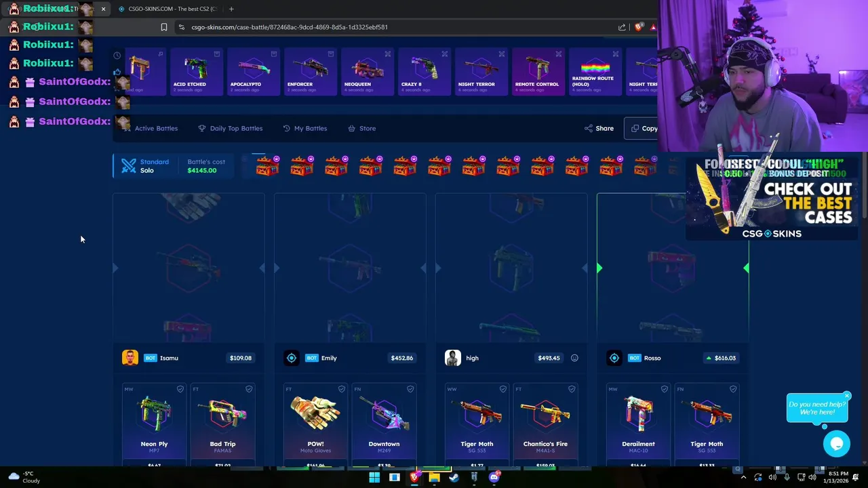
Task: Click Emily's bot avatar icon
Action: click(x=292, y=358)
